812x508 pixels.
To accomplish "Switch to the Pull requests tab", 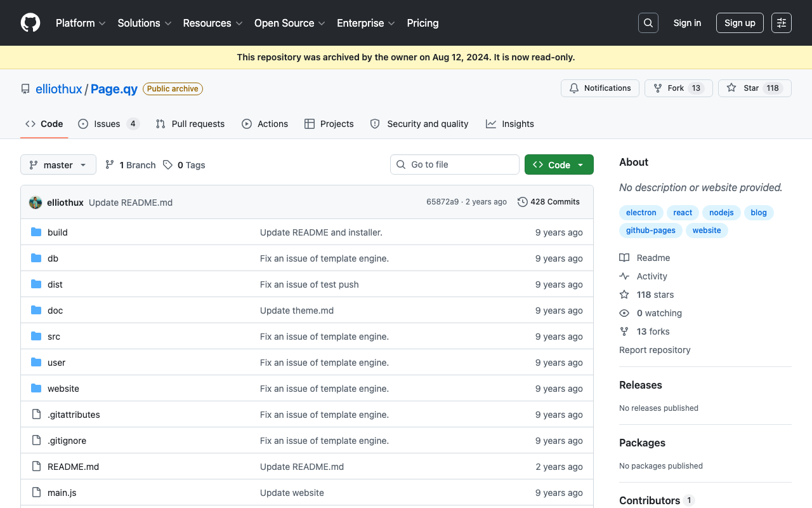I will (190, 124).
